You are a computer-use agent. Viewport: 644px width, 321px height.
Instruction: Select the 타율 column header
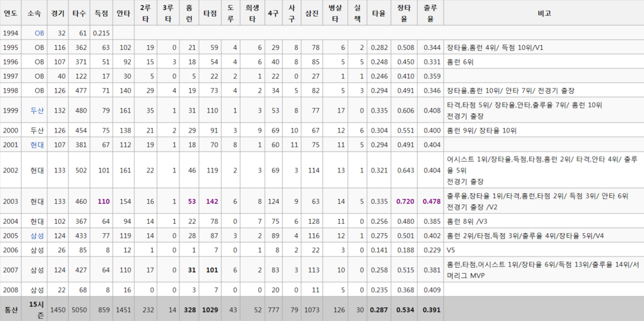pos(379,13)
